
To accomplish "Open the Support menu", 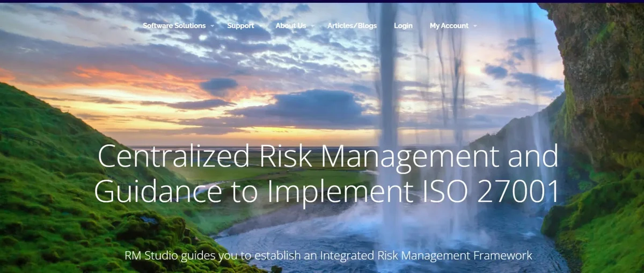I will point(240,26).
